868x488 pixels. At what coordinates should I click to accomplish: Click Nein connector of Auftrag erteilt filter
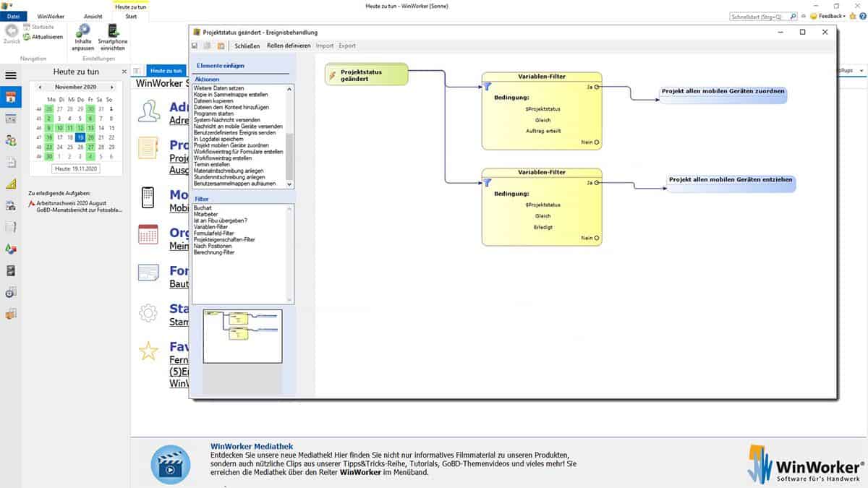point(597,142)
